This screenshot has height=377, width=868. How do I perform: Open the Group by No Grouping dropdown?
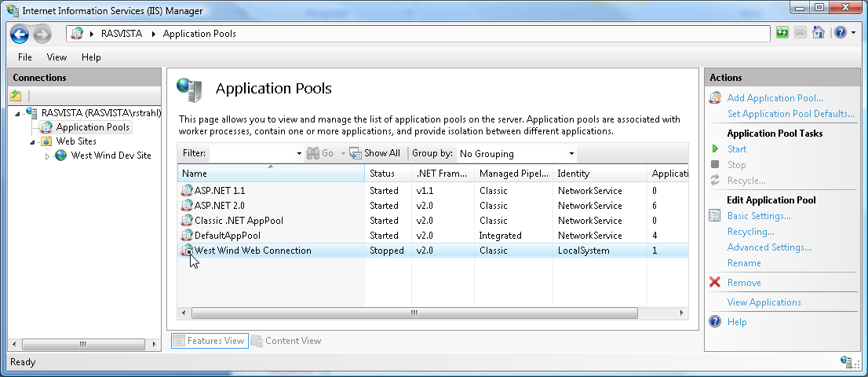(571, 154)
